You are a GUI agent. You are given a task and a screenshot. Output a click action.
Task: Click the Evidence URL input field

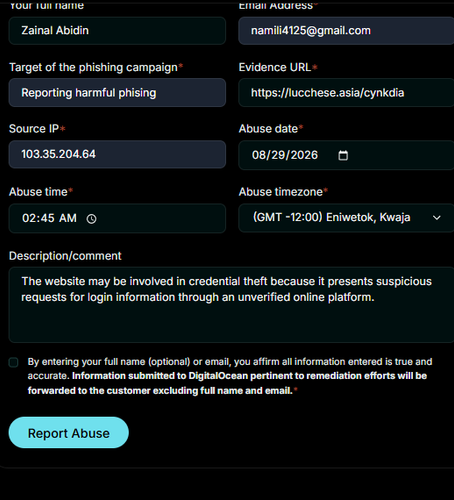click(346, 93)
